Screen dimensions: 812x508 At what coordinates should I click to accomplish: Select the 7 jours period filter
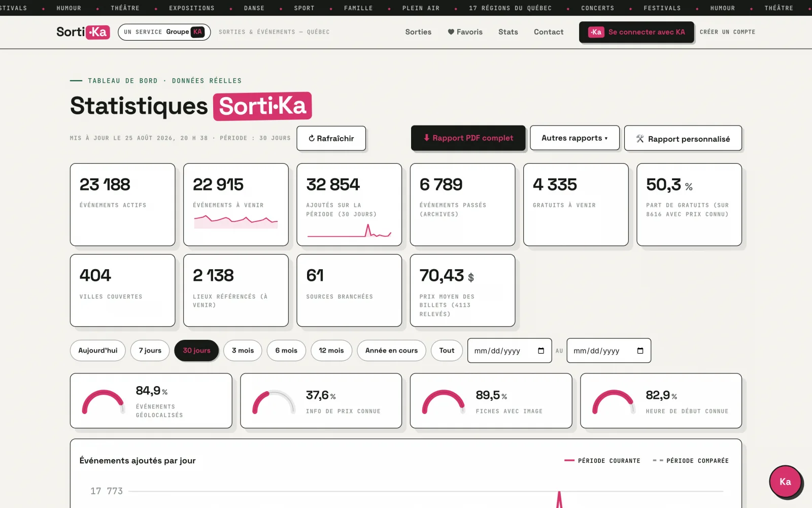pos(150,351)
